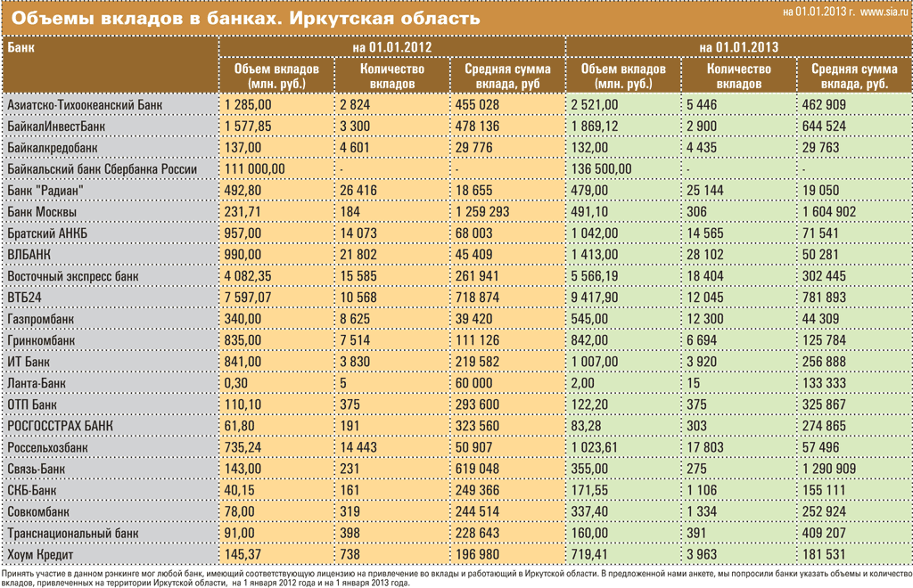Select the 'РОСГОССТРАХ БАНК' row name
Screen dimensions: 913x588
pyautogui.click(x=61, y=426)
